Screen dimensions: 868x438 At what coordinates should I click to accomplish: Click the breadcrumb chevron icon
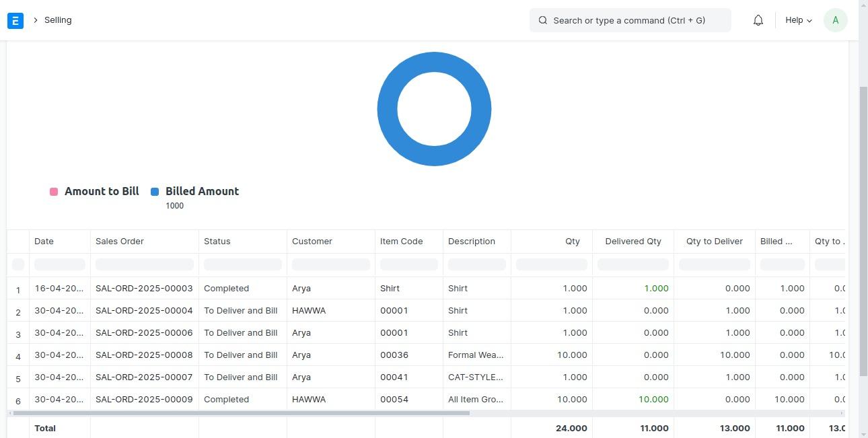coord(35,20)
